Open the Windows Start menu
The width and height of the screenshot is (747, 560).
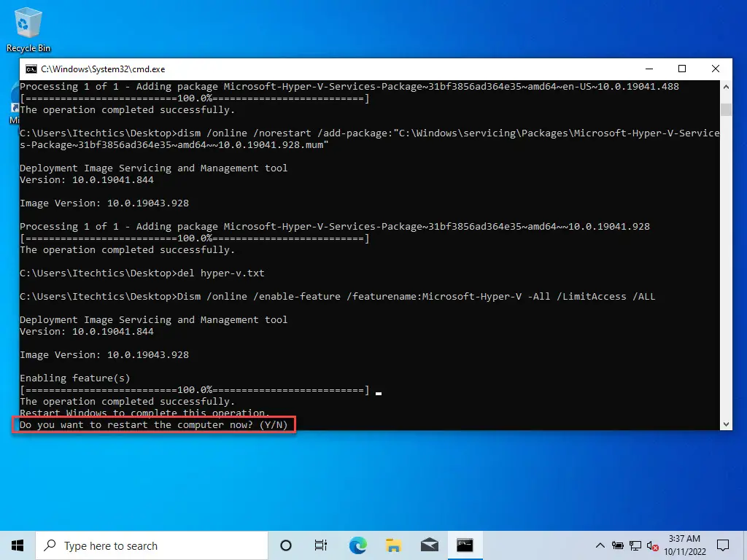click(18, 545)
